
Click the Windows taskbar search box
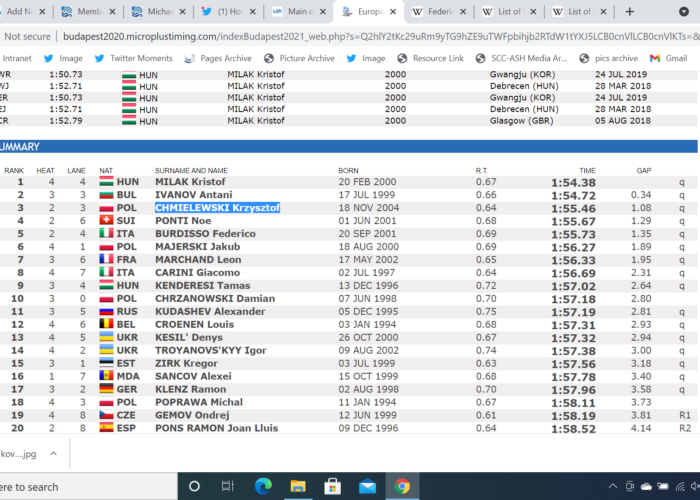coord(60,487)
